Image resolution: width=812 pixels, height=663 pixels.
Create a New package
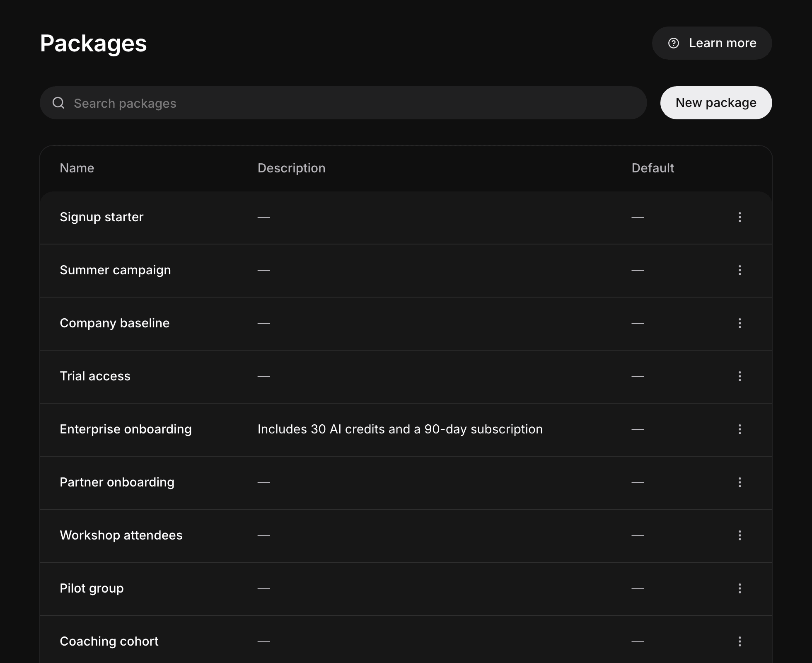716,103
